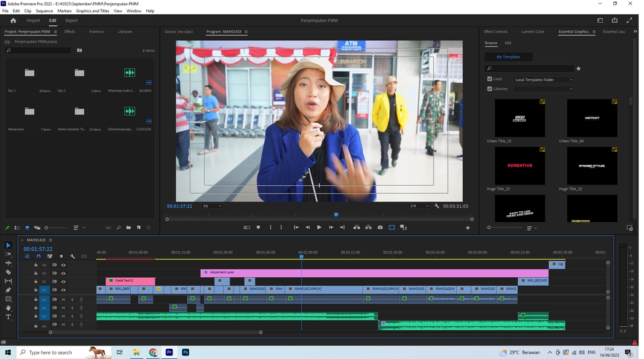This screenshot has width=644, height=359.
Task: Select the Track Select Forward tool
Action: pyautogui.click(x=8, y=254)
